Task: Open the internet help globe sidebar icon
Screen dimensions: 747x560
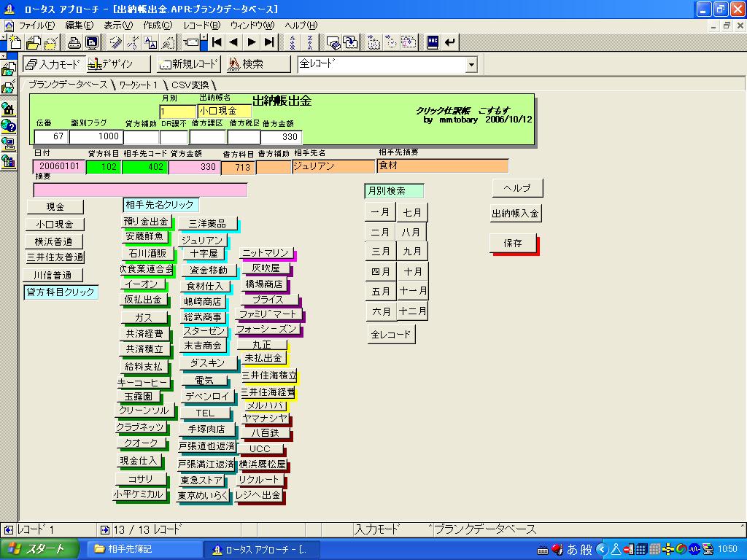Action: tap(8, 126)
